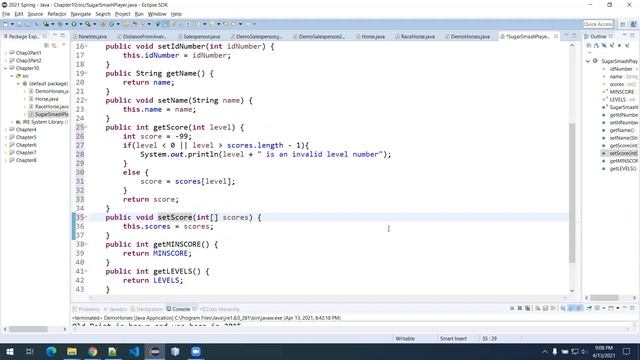The height and width of the screenshot is (360, 640).
Task: Click Collapse All in the Outline toolbar
Action: (x=589, y=45)
